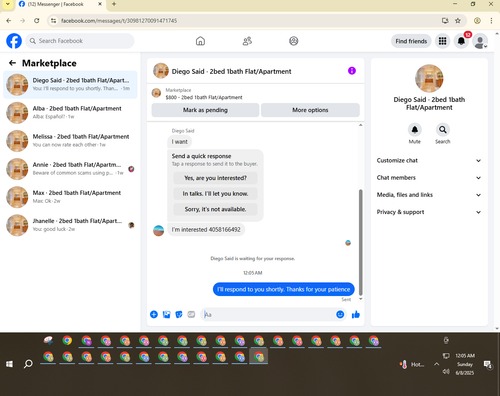Open conversation info purple icon
This screenshot has width=500, height=396.
click(x=352, y=71)
